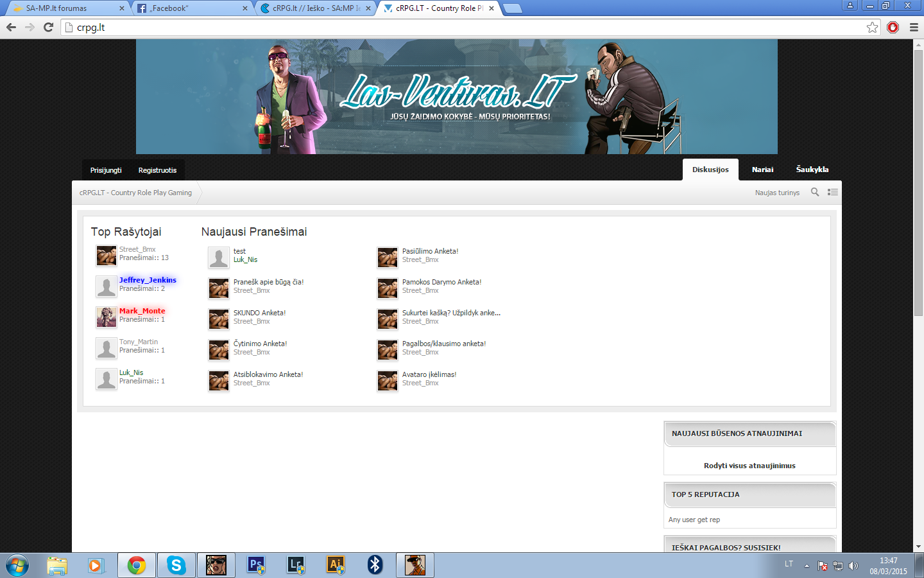The height and width of the screenshot is (578, 924).
Task: Open the Jeffrey_Jenkins user profile
Action: [148, 280]
